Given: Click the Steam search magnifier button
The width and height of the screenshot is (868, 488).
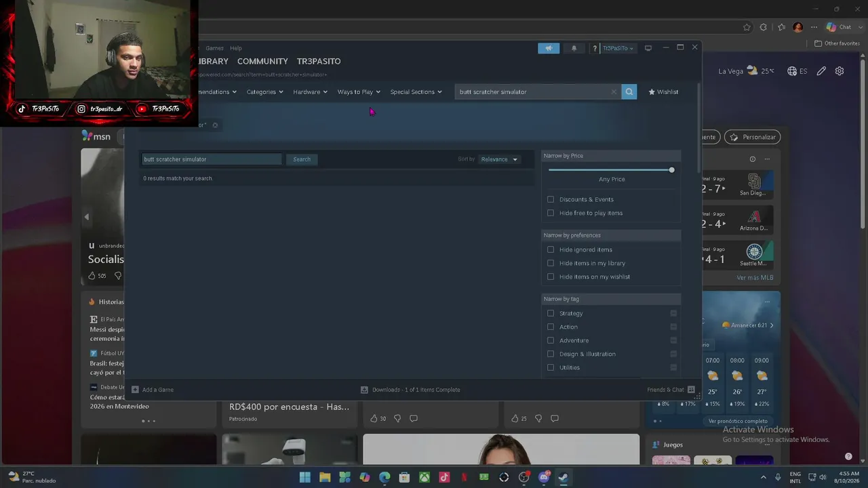Looking at the screenshot, I should pos(629,91).
